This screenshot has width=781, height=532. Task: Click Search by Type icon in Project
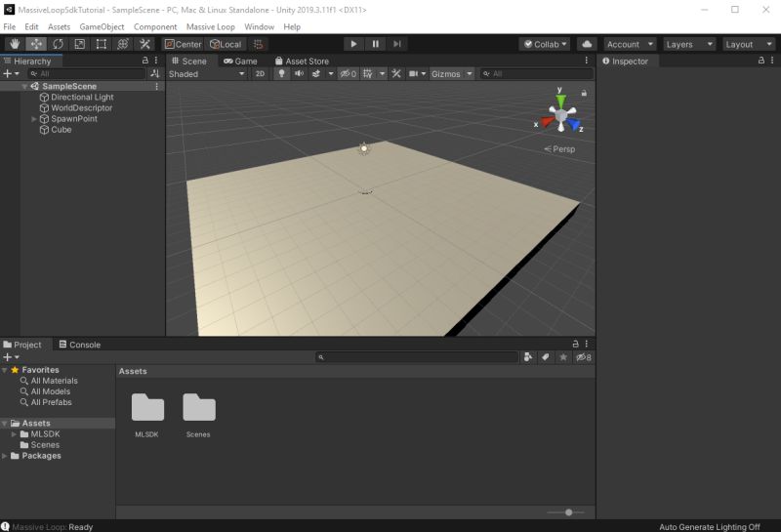(x=528, y=357)
